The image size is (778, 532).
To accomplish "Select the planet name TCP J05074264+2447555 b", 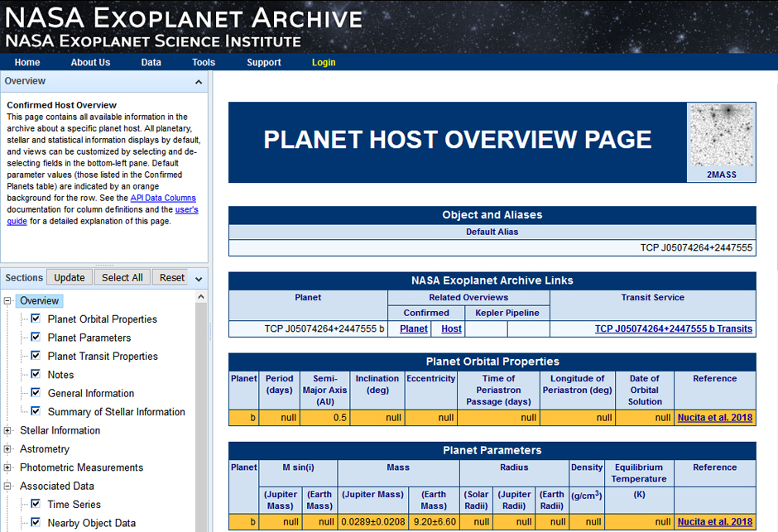I will pos(324,328).
